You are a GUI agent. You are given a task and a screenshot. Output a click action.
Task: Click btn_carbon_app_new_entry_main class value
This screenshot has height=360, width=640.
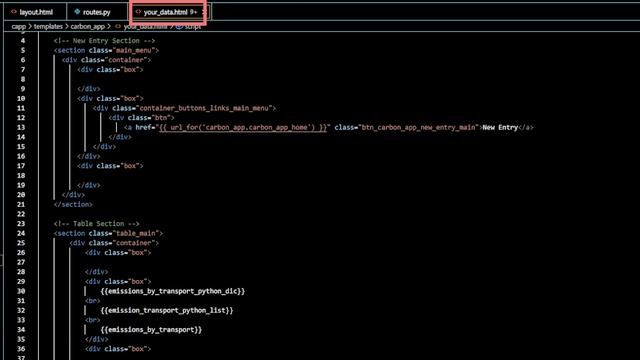pos(418,127)
